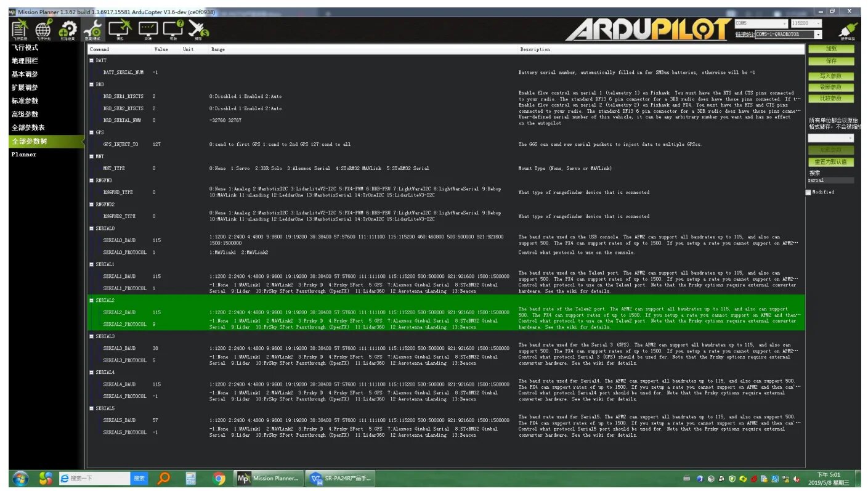Click the Donate airplane icon
Image resolution: width=868 pixels, height=491 pixels.
[x=198, y=28]
